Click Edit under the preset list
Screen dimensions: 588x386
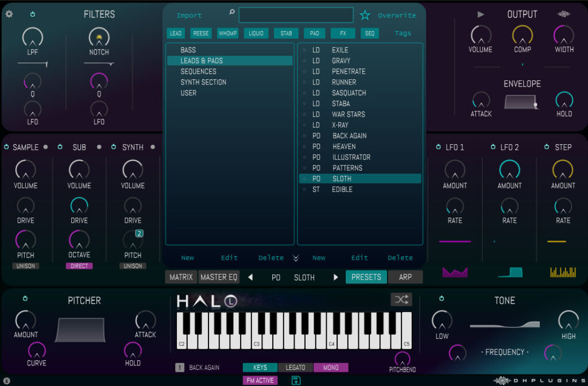tap(359, 258)
